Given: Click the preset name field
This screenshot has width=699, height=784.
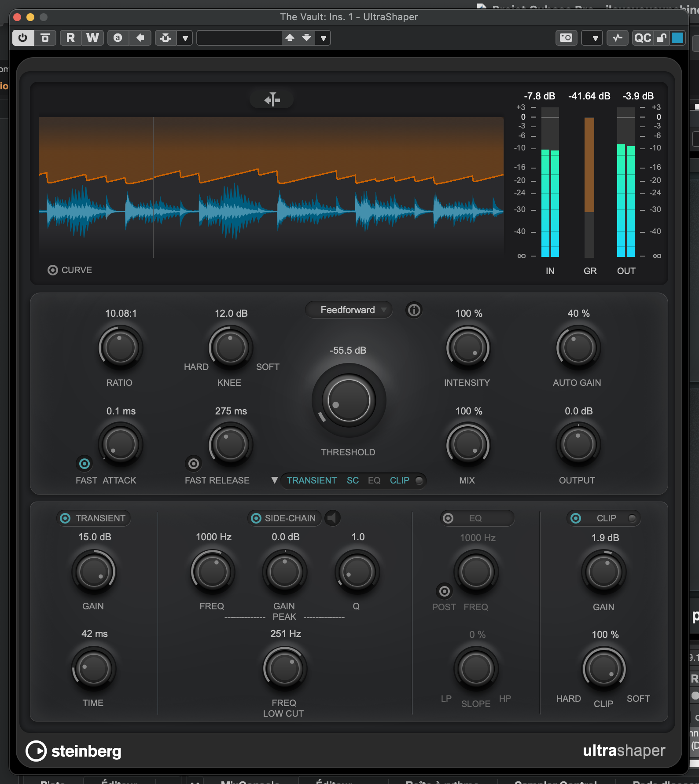Looking at the screenshot, I should [239, 38].
